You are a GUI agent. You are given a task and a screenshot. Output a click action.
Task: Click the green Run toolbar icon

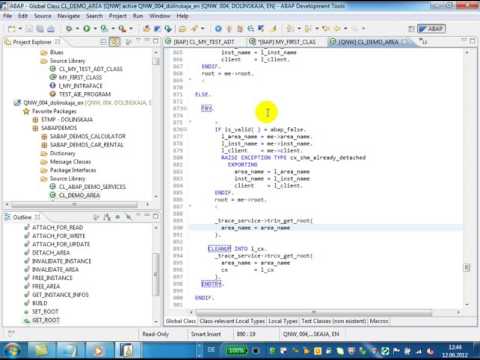click(87, 29)
